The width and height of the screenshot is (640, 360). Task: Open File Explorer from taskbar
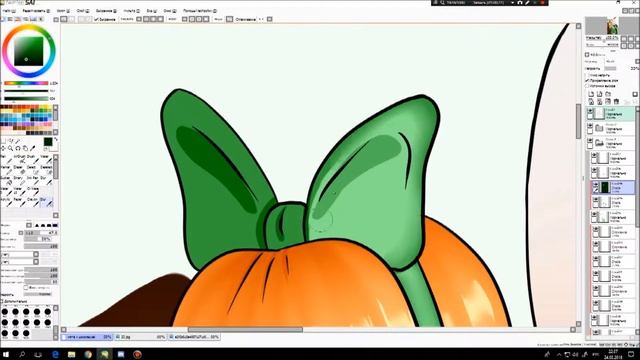(71, 354)
